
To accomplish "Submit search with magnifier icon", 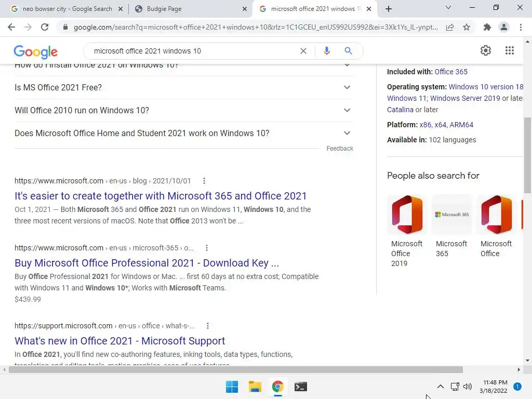I will (348, 51).
